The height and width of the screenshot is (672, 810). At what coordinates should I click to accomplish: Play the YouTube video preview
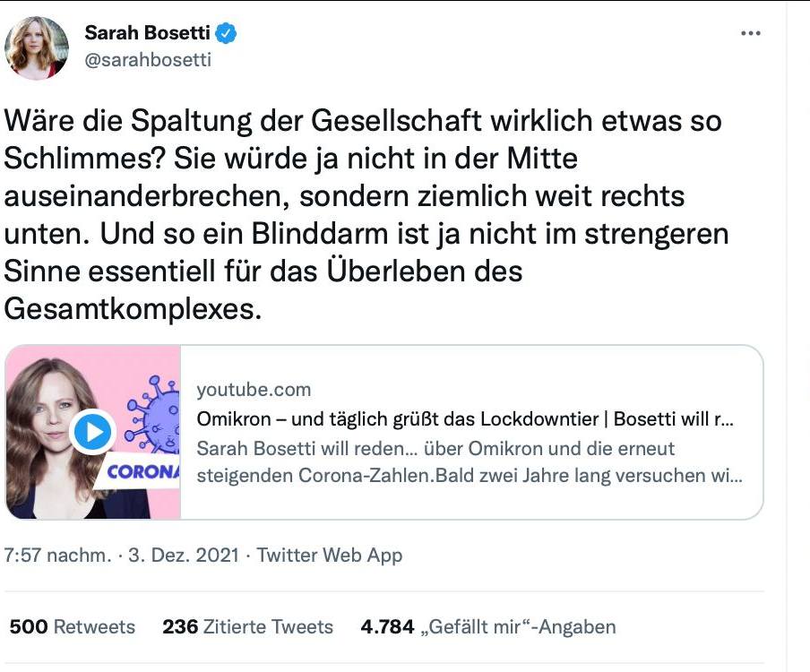[92, 432]
